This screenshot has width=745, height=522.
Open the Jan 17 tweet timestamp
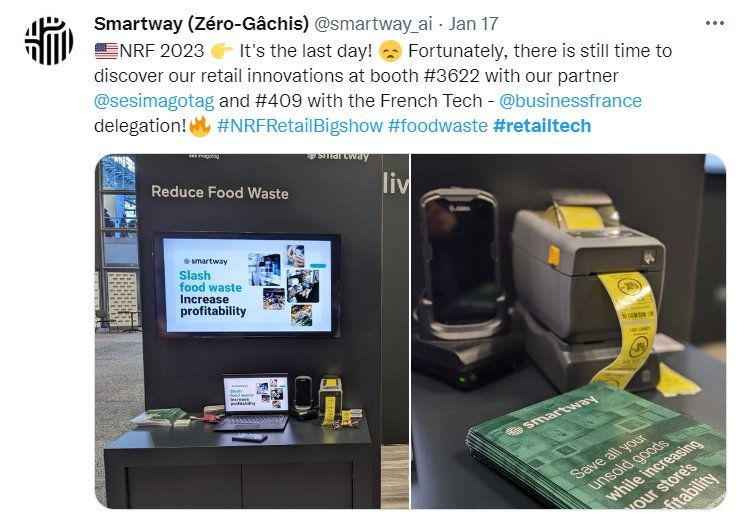pos(473,24)
